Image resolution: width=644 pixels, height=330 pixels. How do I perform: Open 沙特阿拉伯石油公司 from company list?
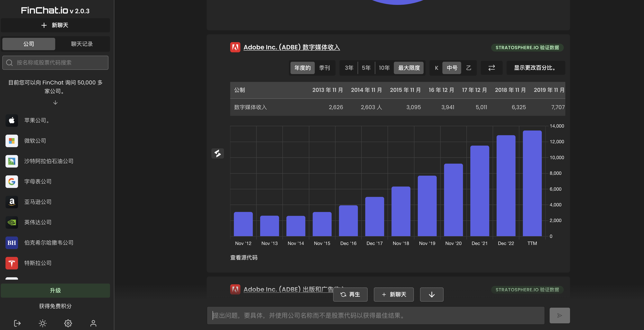49,161
